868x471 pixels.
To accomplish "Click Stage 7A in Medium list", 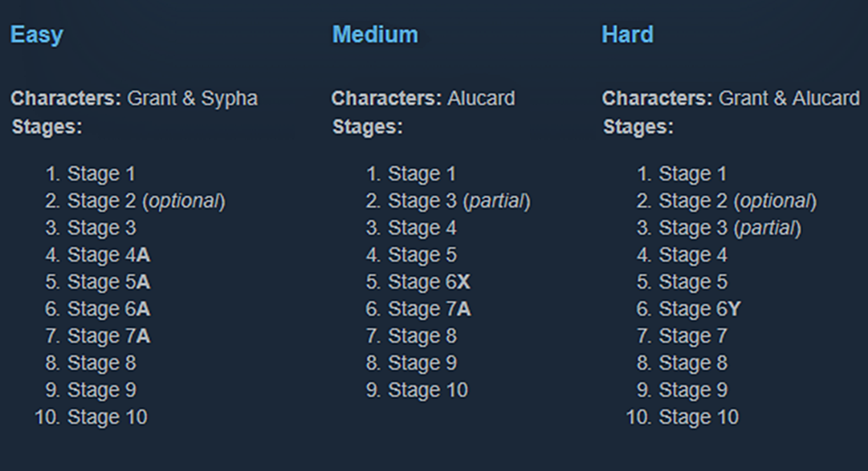I will point(429,310).
